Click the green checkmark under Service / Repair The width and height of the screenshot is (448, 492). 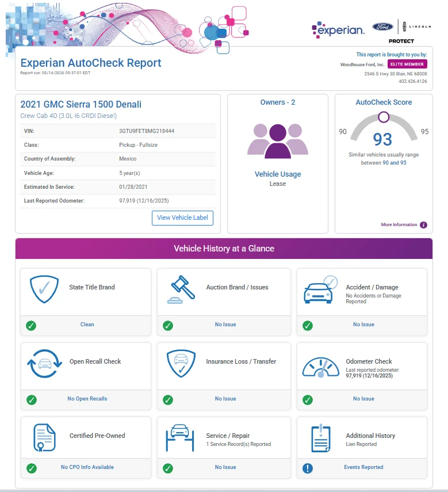pyautogui.click(x=168, y=468)
